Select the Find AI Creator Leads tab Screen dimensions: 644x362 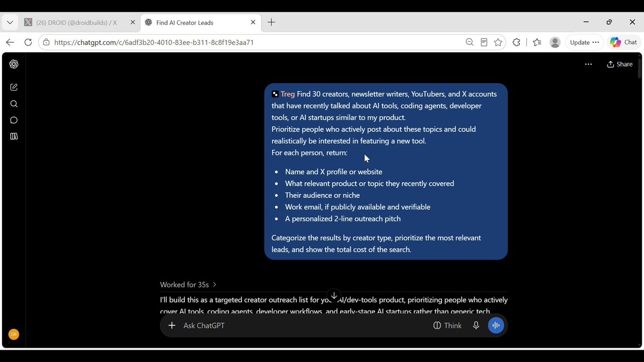pyautogui.click(x=200, y=23)
